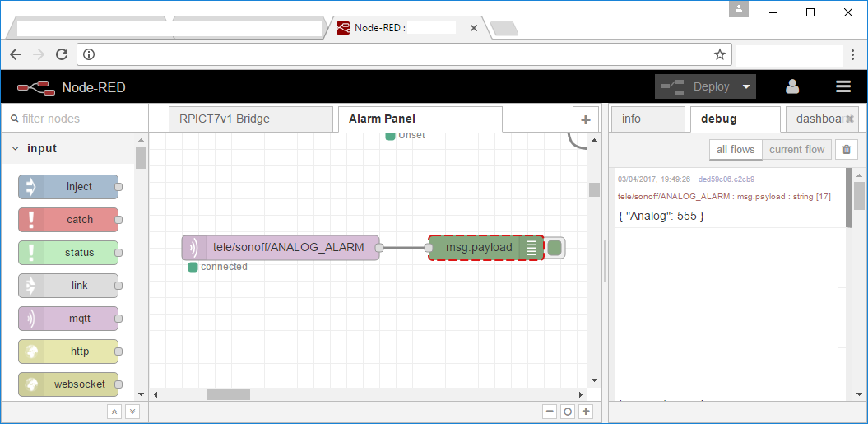868x424 pixels.
Task: Click the workspace vertical scrollbar thumb
Action: click(595, 189)
